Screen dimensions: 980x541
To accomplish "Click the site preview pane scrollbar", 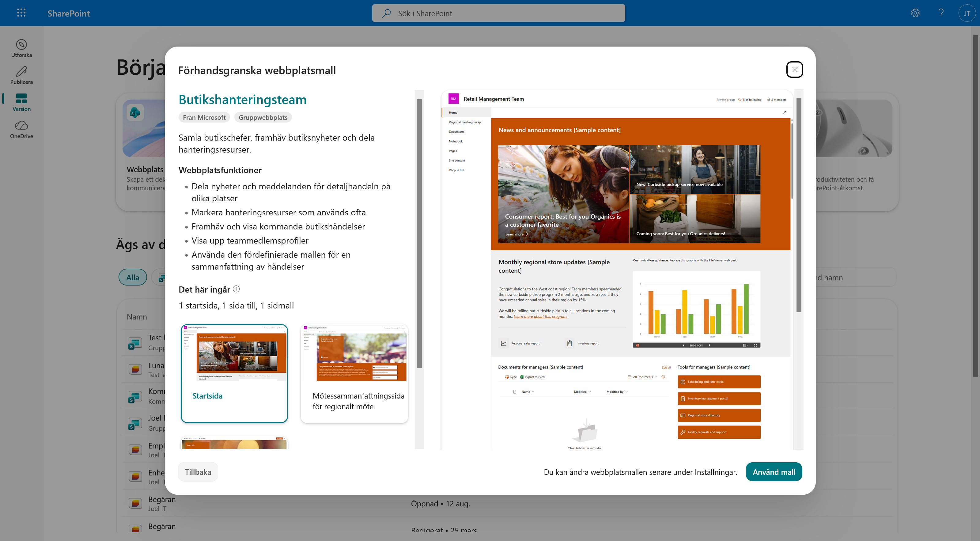I will (799, 206).
